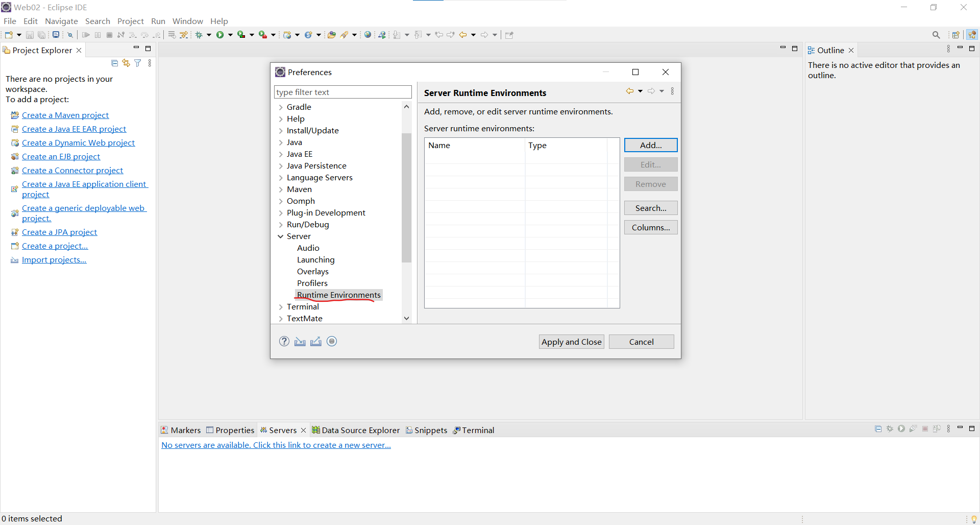Click Create a Dynamic Web project link
The width and height of the screenshot is (980, 525).
78,143
